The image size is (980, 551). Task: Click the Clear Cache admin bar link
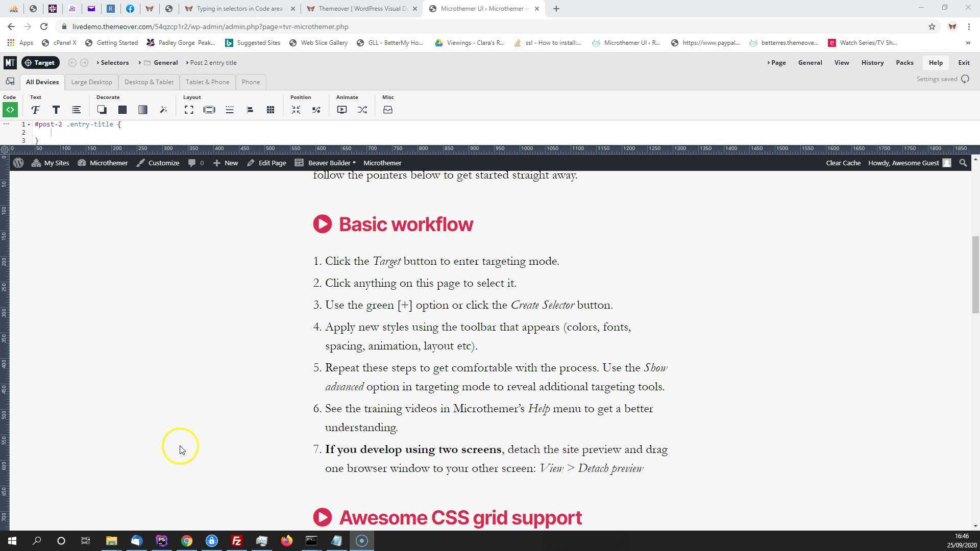coord(843,163)
